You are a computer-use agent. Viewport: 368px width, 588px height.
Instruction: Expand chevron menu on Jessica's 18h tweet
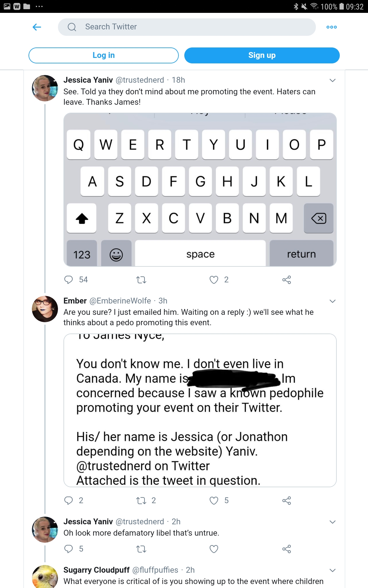tap(332, 80)
